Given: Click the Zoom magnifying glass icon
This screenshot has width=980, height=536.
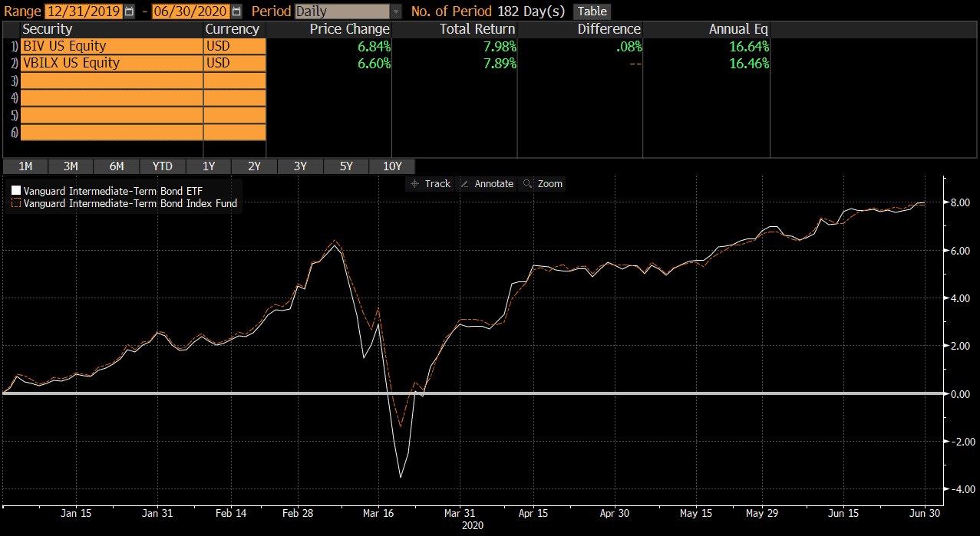Looking at the screenshot, I should pyautogui.click(x=527, y=183).
